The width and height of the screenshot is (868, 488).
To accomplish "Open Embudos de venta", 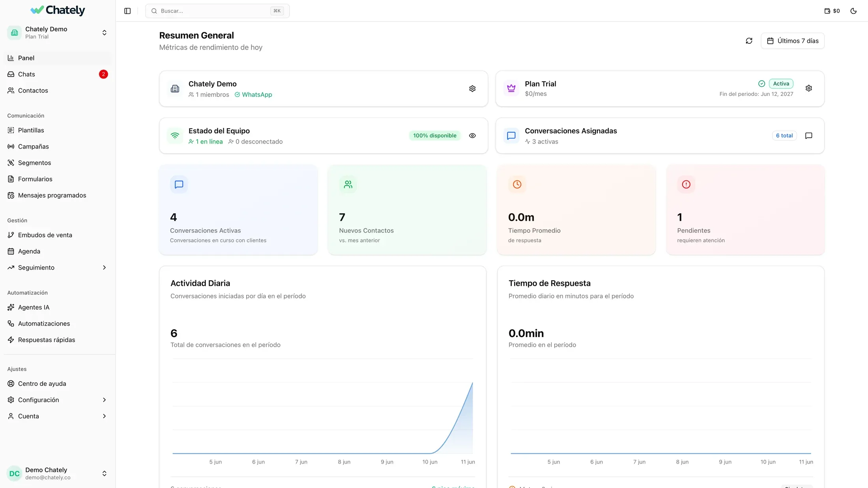I will [x=58, y=235].
